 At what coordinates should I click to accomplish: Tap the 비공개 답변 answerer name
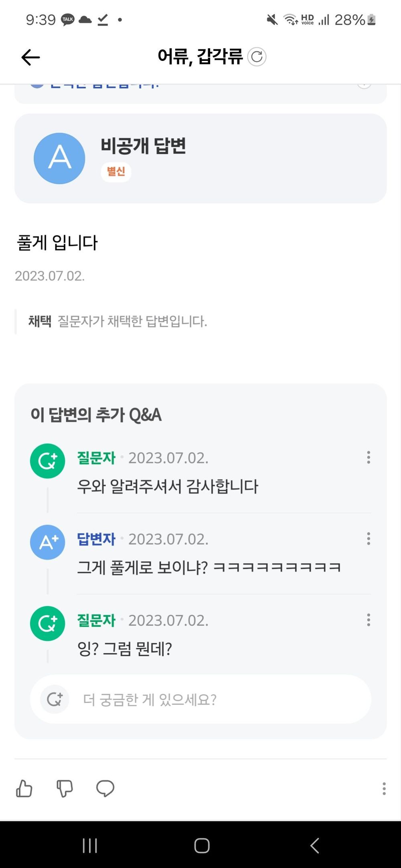(x=143, y=145)
